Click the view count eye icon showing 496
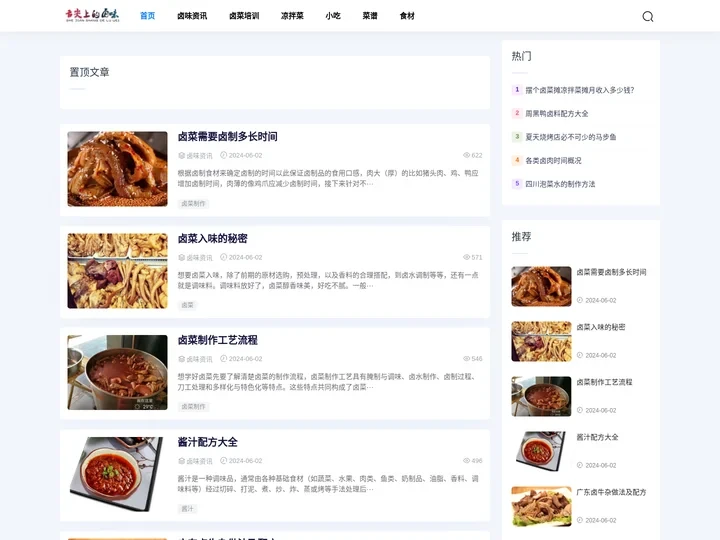The image size is (720, 540). tap(467, 461)
